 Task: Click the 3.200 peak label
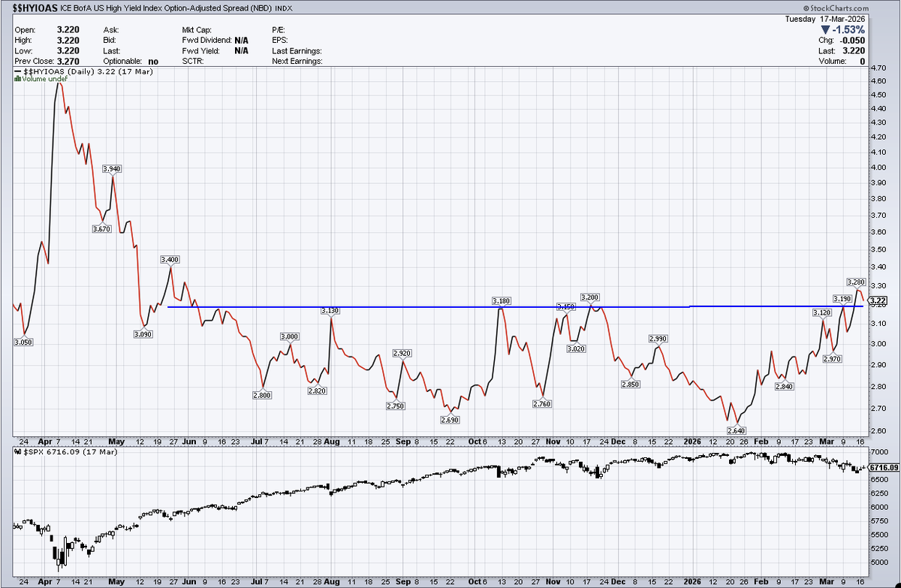coord(590,297)
